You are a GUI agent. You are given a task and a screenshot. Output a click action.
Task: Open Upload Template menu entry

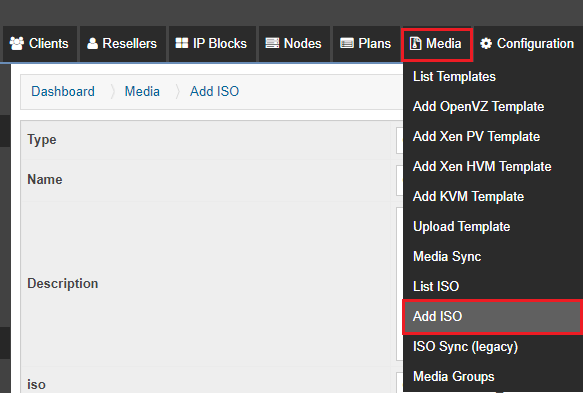(x=461, y=226)
